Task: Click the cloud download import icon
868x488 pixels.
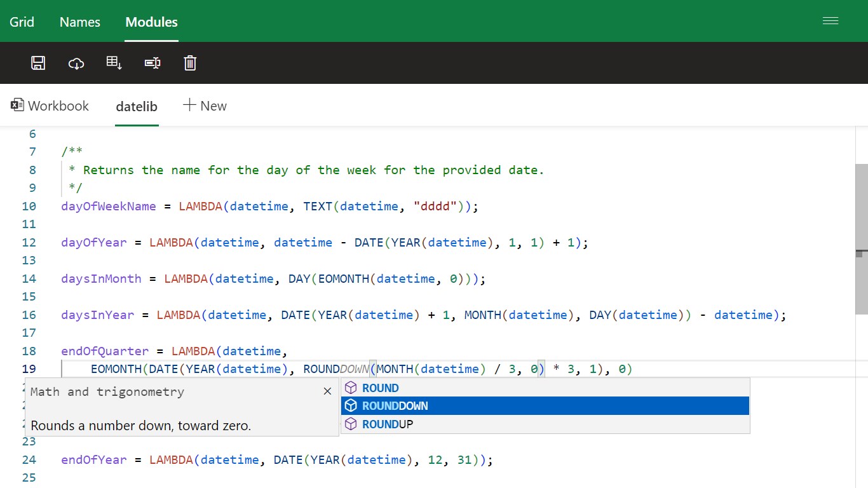Action: [x=76, y=63]
